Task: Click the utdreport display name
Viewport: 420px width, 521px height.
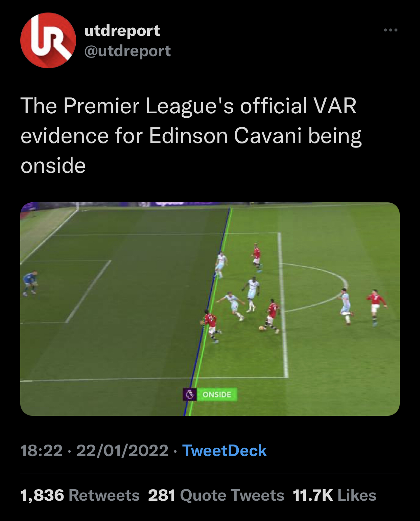Action: click(122, 30)
